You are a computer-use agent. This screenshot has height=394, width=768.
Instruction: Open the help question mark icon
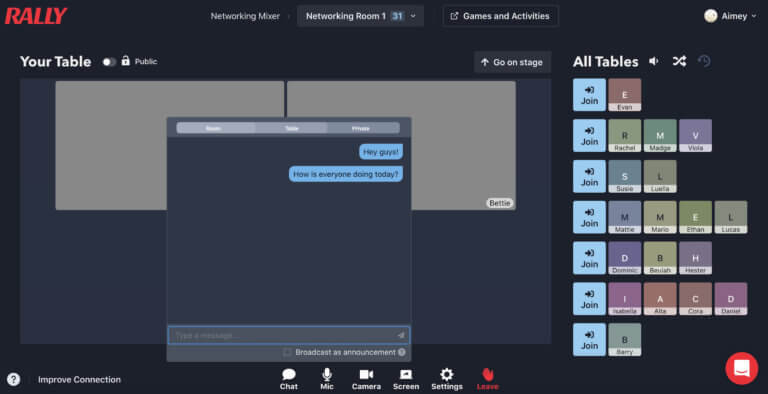[14, 379]
